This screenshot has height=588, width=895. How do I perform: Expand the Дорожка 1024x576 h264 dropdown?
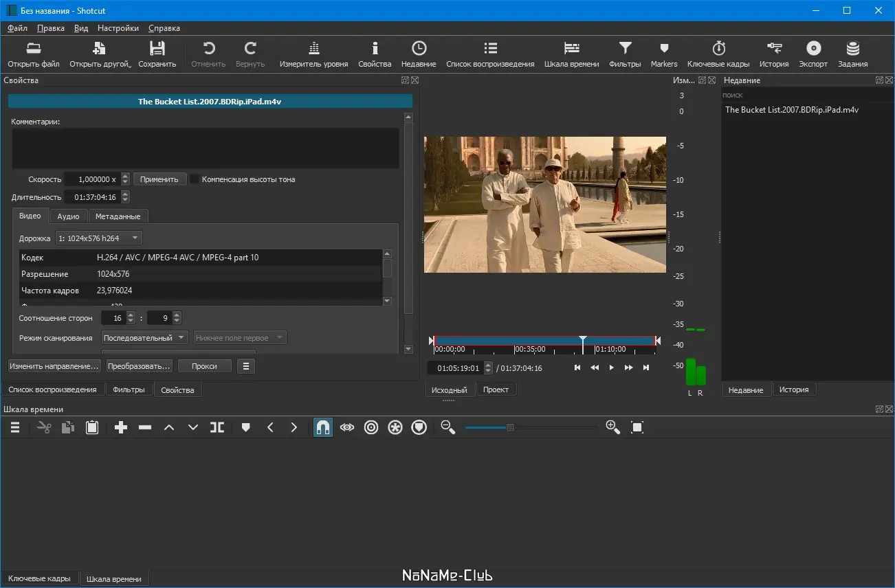[98, 238]
